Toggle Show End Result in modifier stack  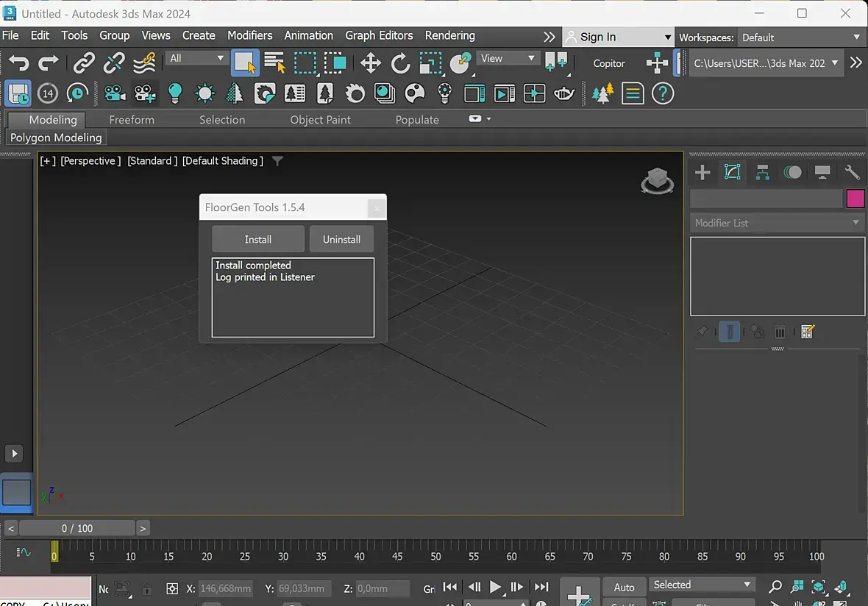coord(729,332)
